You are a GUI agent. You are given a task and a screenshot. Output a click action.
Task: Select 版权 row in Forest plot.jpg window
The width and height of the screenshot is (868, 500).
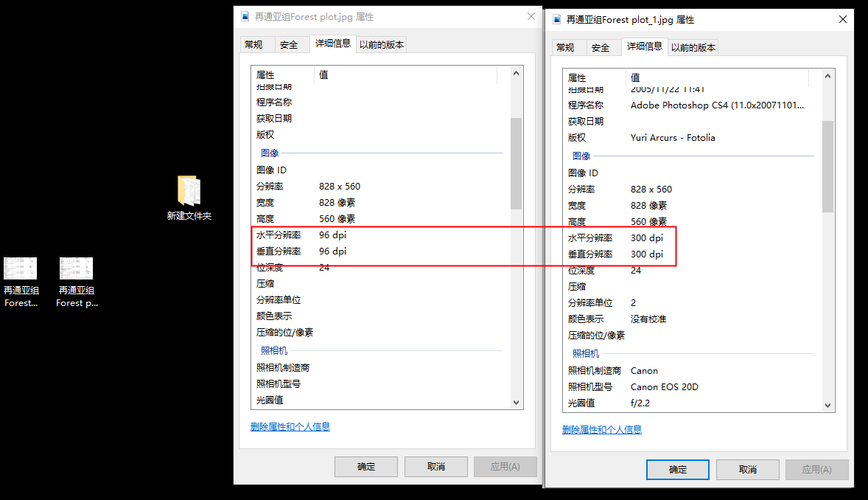click(x=381, y=135)
